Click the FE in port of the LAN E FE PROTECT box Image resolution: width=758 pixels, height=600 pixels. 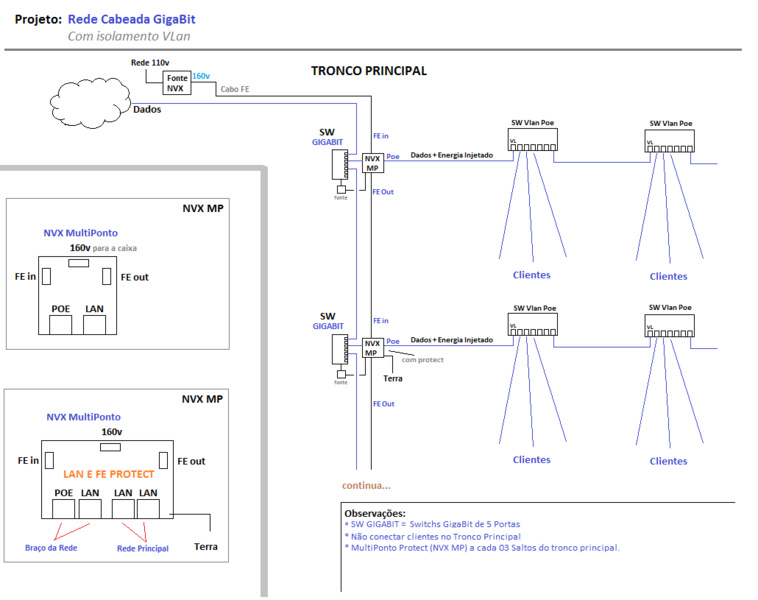tap(49, 460)
